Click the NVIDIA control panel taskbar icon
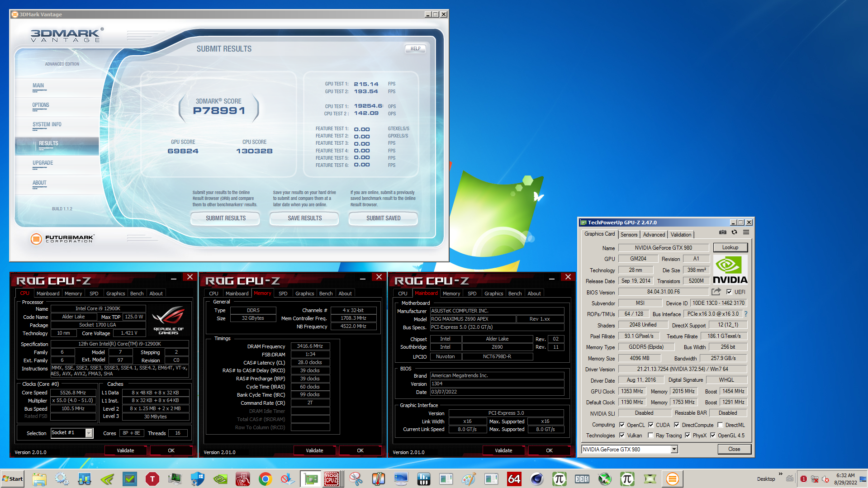This screenshot has width=868, height=488. [220, 479]
